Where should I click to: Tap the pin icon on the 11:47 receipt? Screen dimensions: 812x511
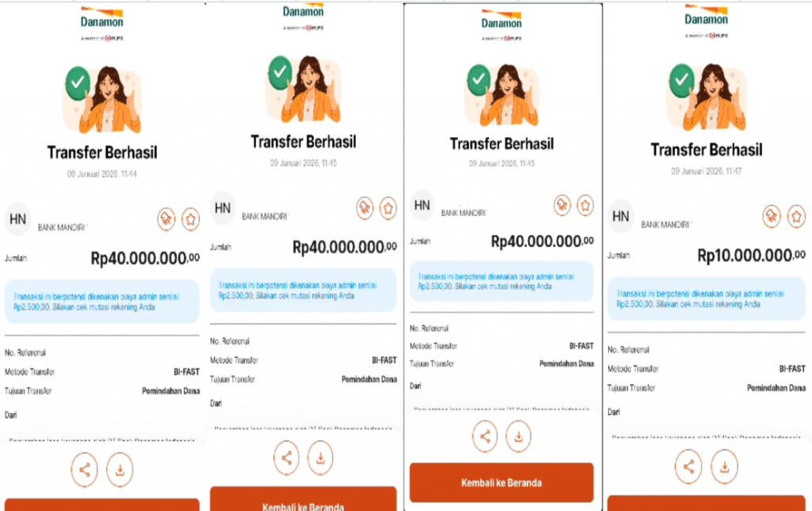[772, 216]
